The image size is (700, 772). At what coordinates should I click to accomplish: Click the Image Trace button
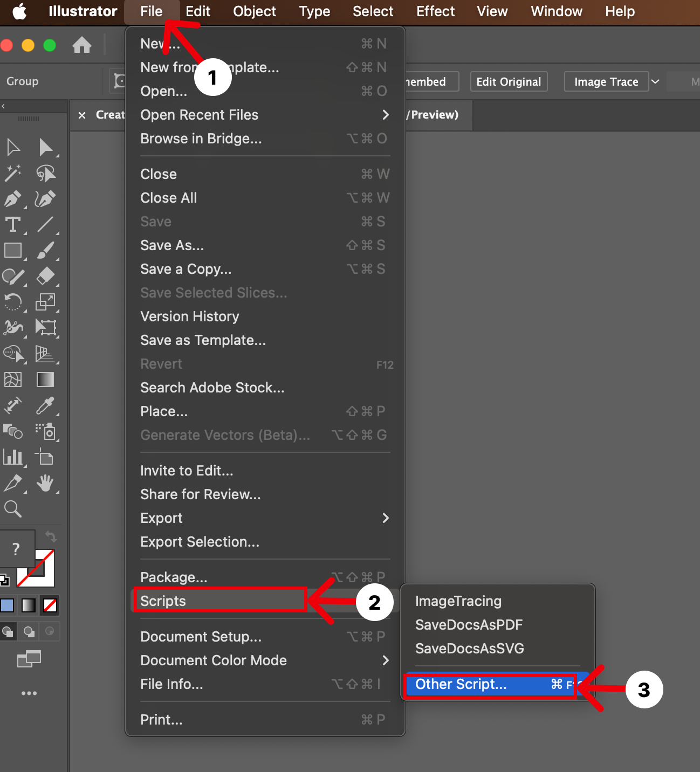click(606, 81)
